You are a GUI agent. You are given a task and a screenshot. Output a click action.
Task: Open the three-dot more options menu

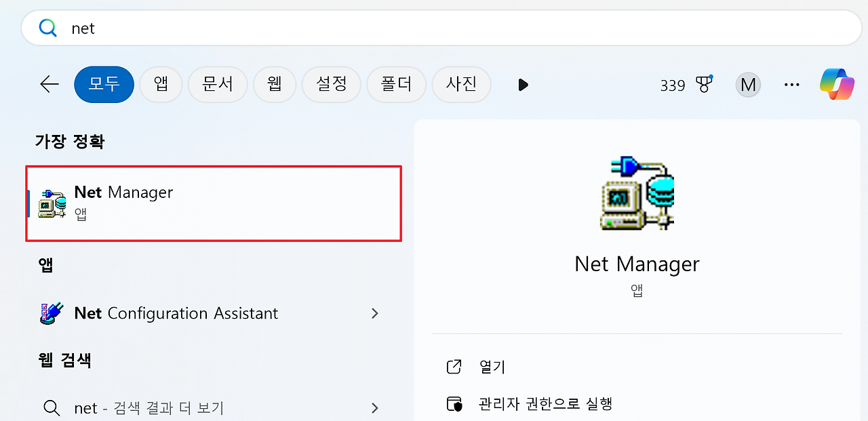tap(791, 85)
